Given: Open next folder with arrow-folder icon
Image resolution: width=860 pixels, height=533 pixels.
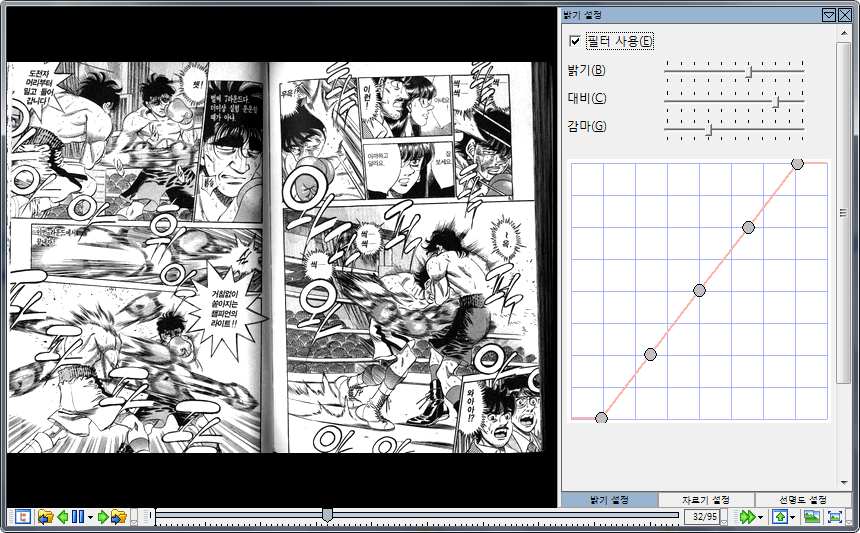Looking at the screenshot, I should point(118,517).
